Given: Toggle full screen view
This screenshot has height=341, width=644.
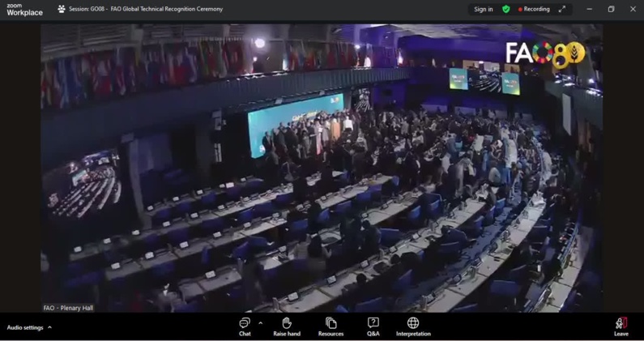Looking at the screenshot, I should pos(562,10).
